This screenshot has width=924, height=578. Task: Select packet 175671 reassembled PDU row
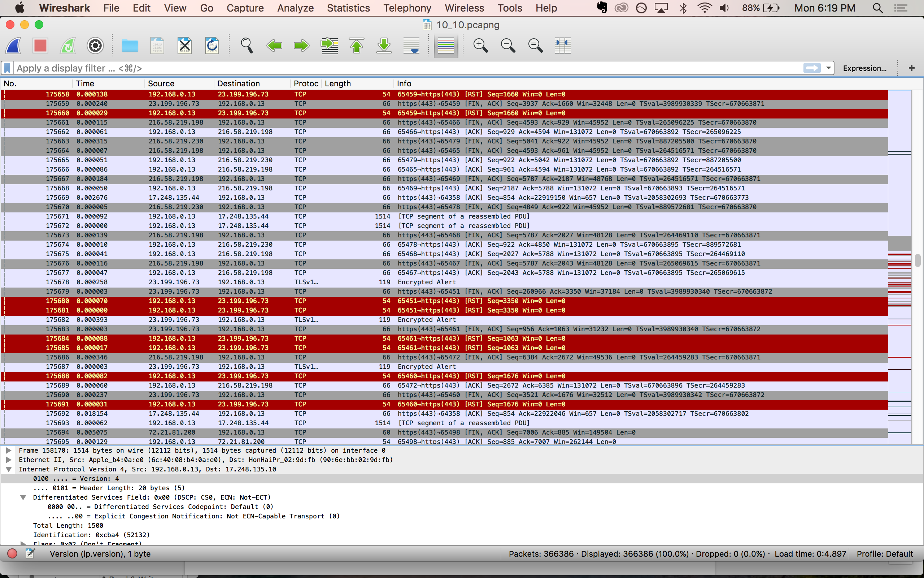pos(444,216)
